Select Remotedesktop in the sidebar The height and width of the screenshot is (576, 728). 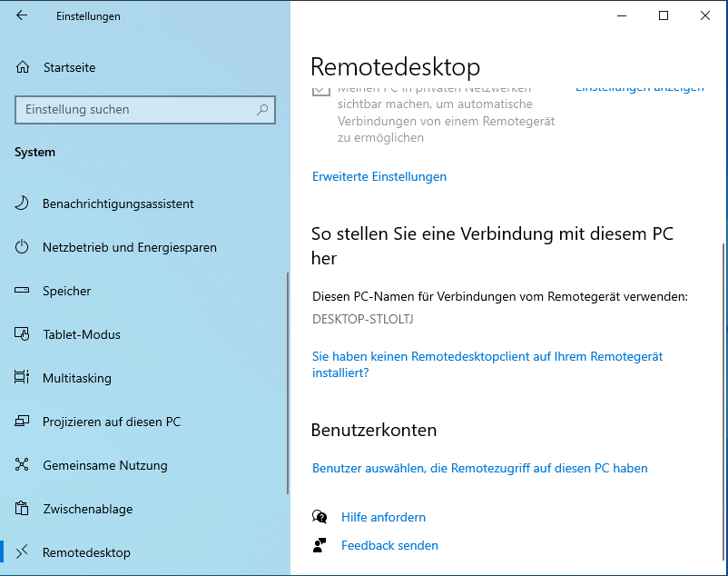point(86,552)
